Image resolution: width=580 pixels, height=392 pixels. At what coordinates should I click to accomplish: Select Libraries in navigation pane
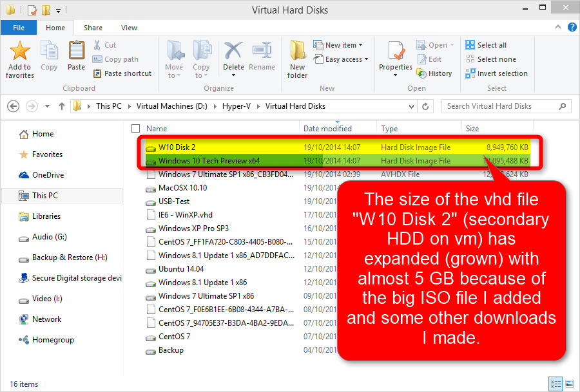pyautogui.click(x=39, y=216)
